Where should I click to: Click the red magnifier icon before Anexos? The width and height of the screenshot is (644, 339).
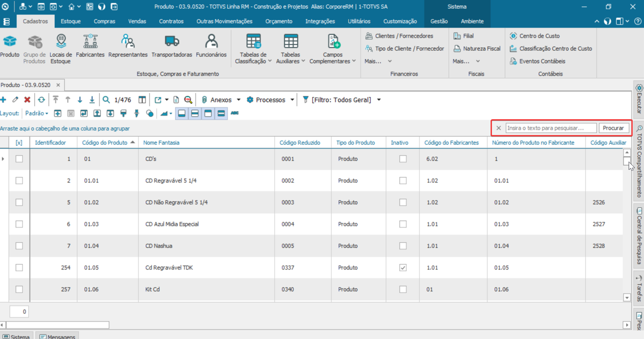188,100
